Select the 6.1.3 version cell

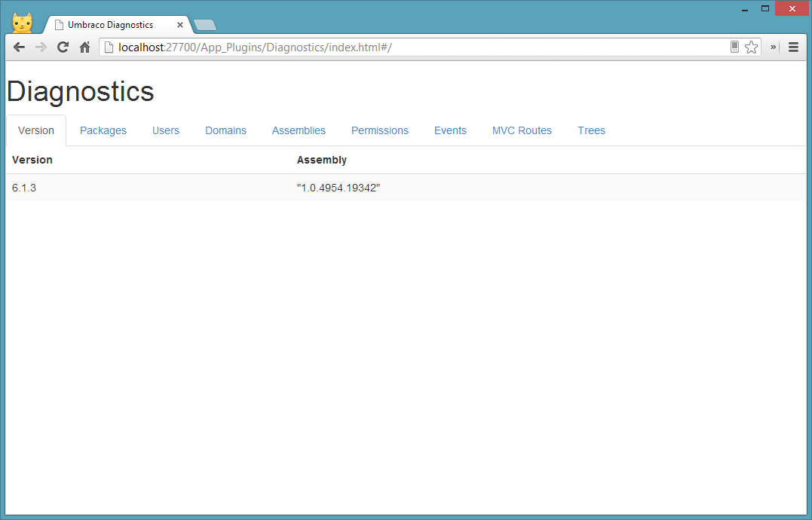coord(24,188)
